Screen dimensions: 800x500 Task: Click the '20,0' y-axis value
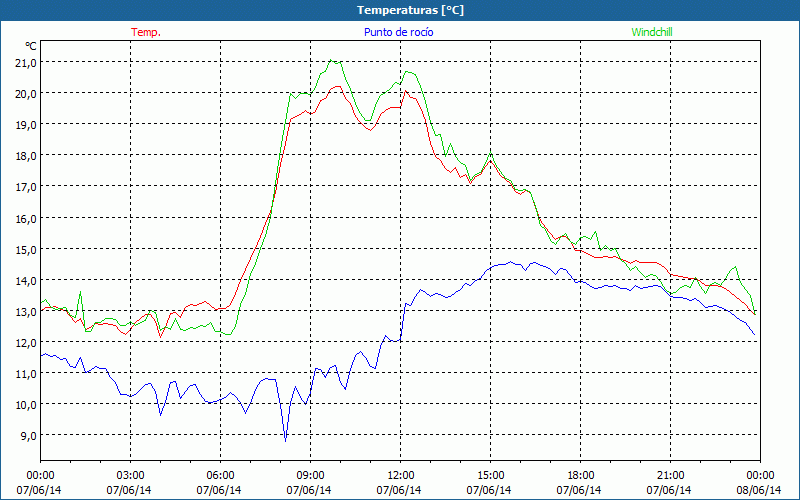click(27, 93)
